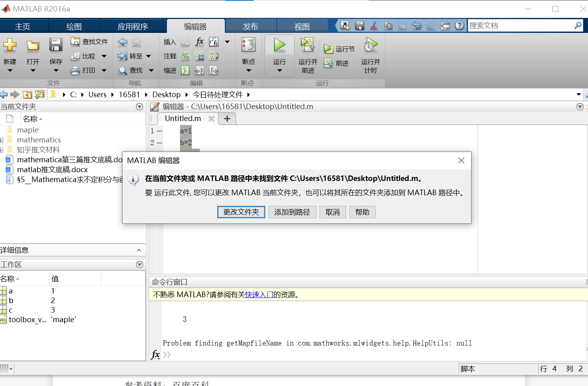Open Workspace (工作区) panel actions menu

[140, 265]
